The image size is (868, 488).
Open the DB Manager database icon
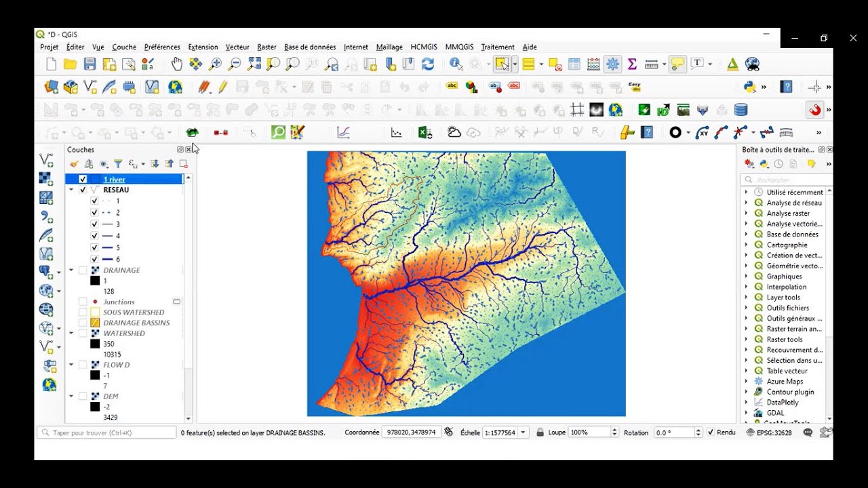coord(741,110)
